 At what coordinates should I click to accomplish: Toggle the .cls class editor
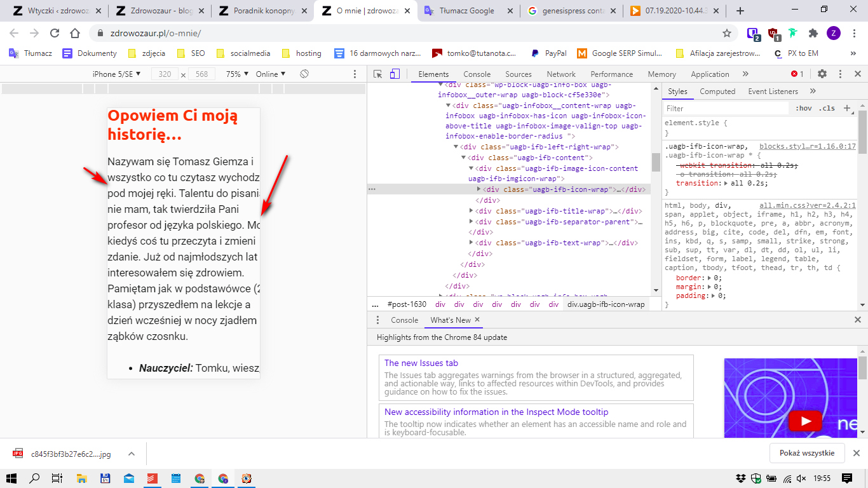(827, 108)
